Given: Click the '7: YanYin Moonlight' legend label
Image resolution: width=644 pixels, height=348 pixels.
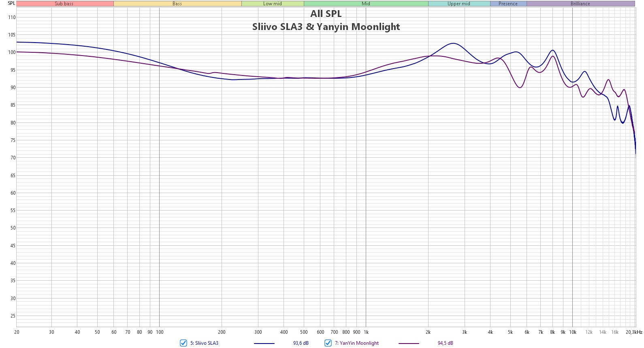Looking at the screenshot, I should coord(356,343).
